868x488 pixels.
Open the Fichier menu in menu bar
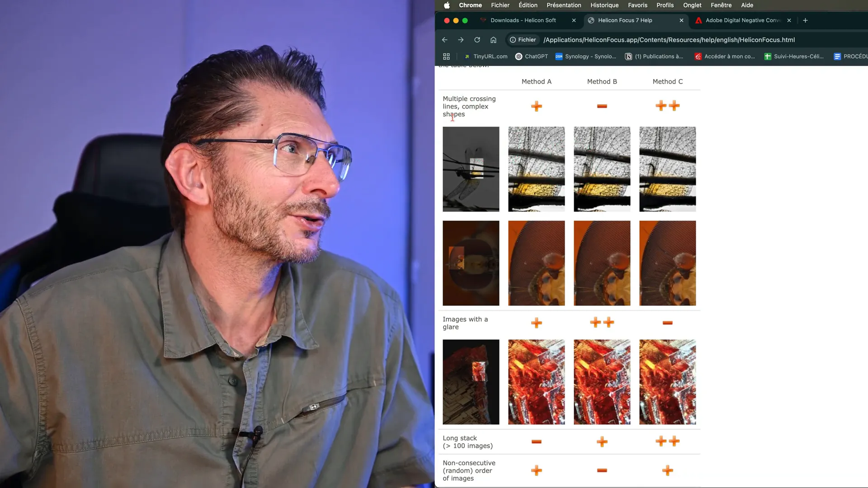(x=500, y=5)
